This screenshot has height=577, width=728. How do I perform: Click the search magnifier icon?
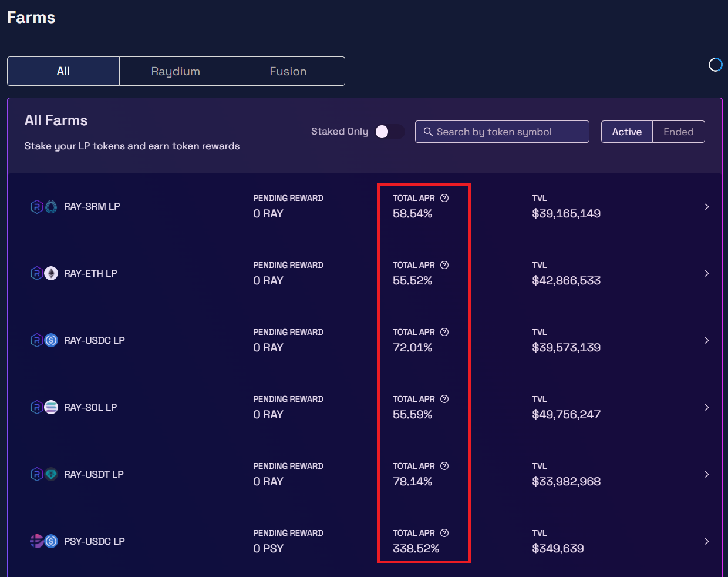pos(428,132)
